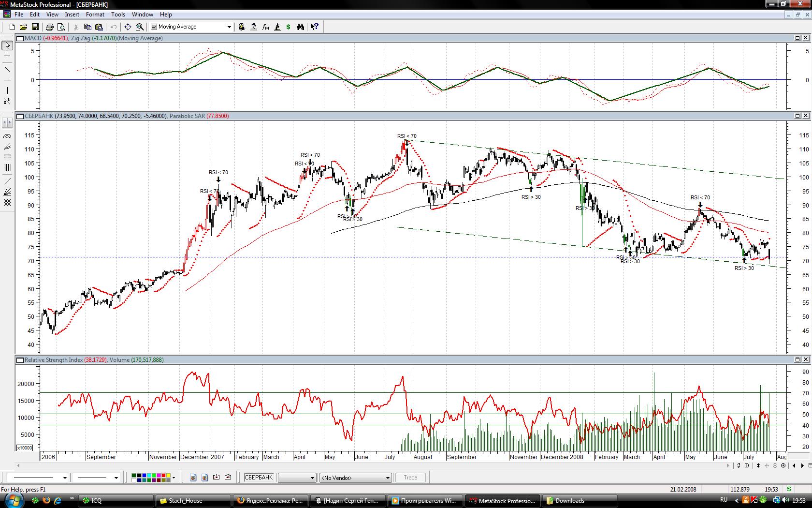Open the View menu
The height and width of the screenshot is (508, 812).
tap(52, 15)
